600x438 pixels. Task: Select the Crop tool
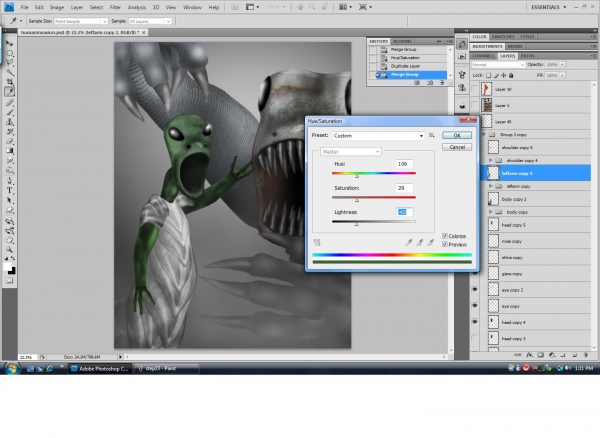coord(10,81)
